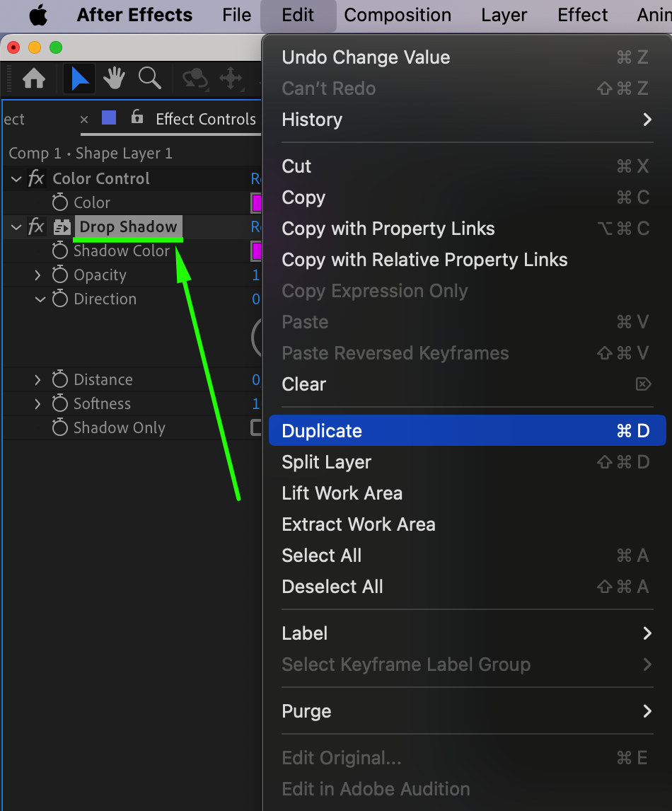Open the Composition menu
Image resolution: width=672 pixels, height=811 pixels.
[398, 15]
